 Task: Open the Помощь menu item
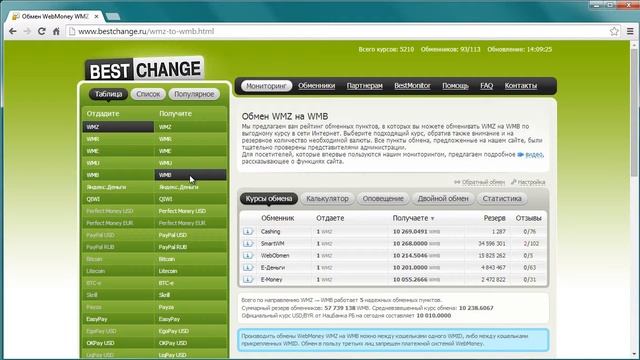[455, 86]
